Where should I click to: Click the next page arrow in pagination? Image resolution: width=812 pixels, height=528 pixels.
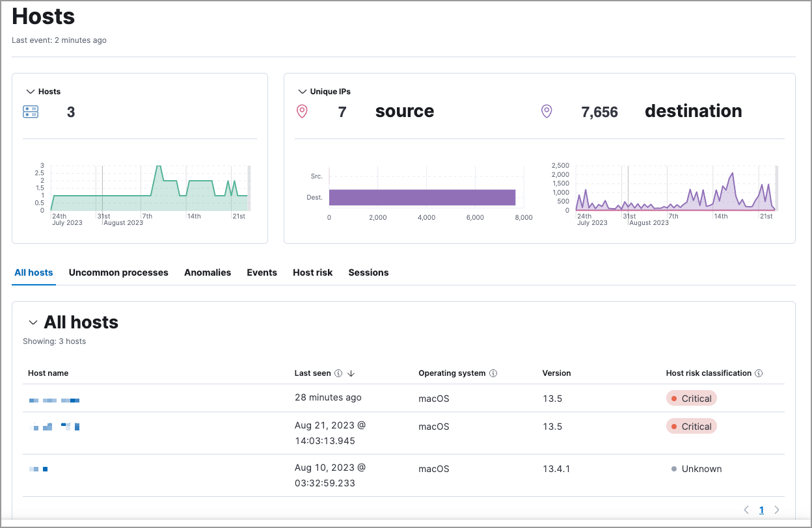tap(776, 510)
